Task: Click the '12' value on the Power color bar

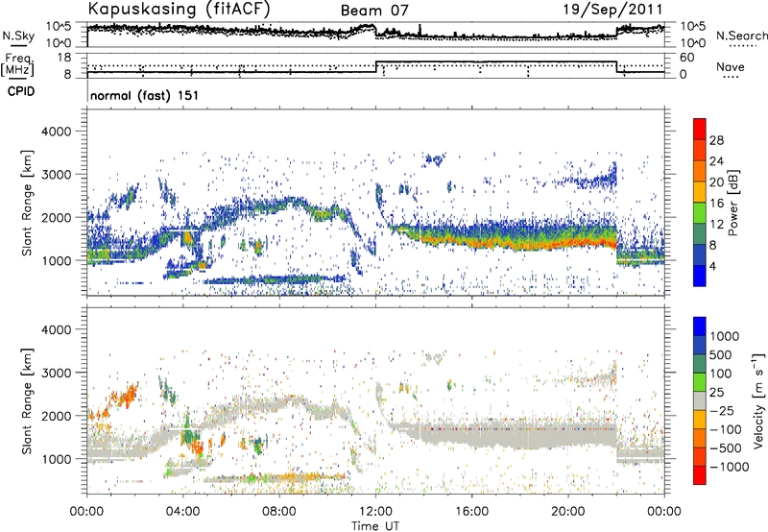Action: (716, 225)
